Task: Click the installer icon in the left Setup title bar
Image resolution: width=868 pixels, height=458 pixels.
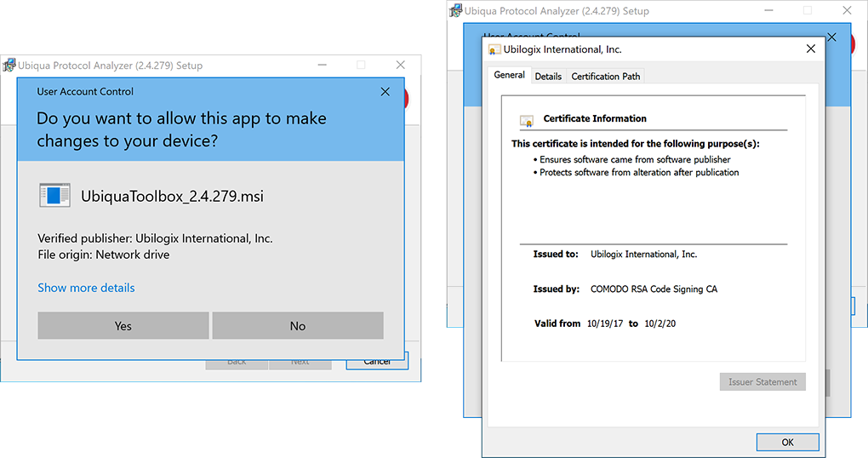Action: click(9, 66)
